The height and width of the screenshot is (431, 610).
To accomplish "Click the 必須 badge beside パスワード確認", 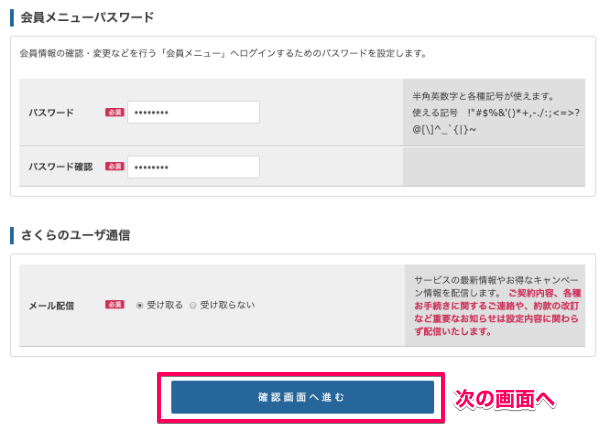I will (x=114, y=167).
